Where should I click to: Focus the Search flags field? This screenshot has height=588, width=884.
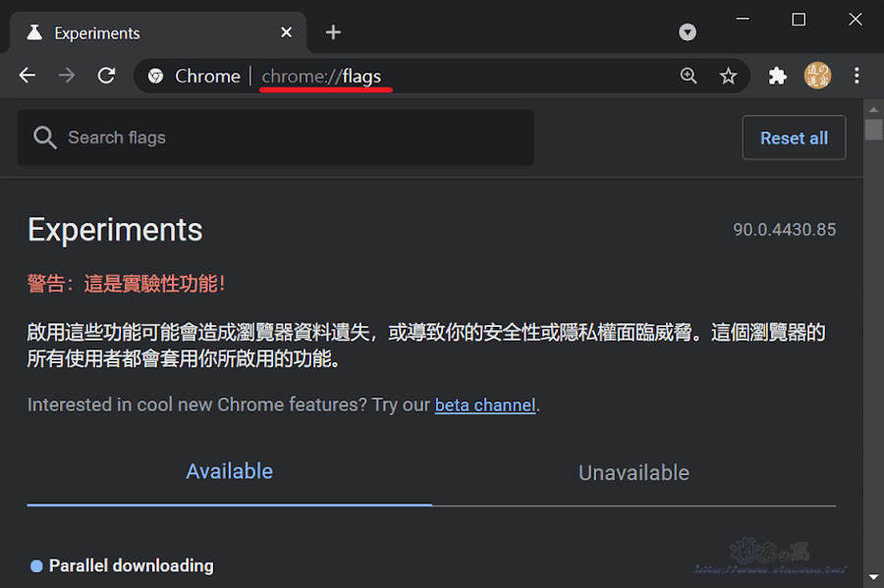[x=276, y=137]
